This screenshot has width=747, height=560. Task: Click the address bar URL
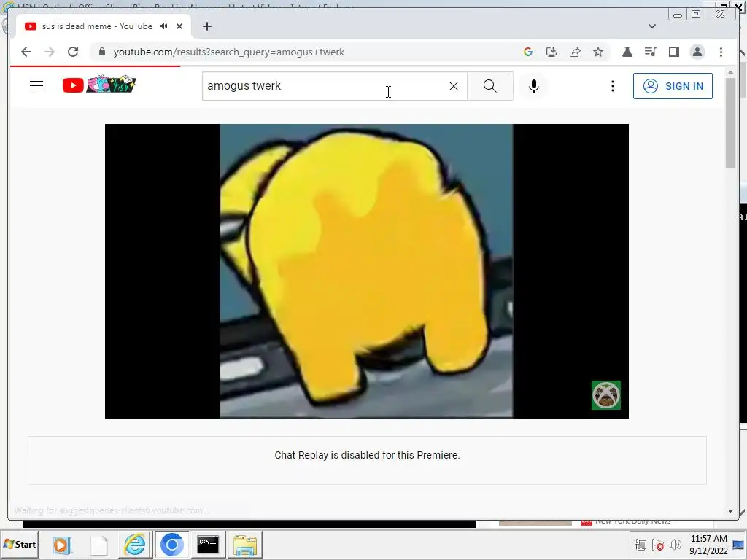(228, 52)
